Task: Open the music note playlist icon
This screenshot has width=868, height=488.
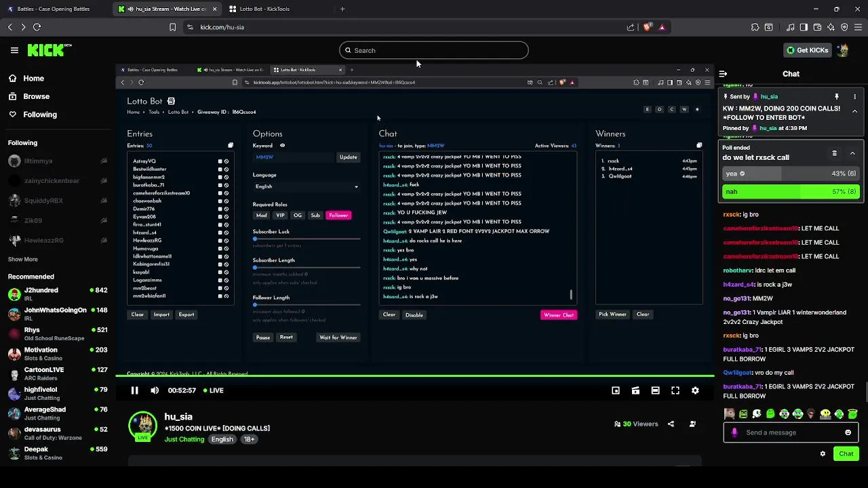Action: point(790,27)
